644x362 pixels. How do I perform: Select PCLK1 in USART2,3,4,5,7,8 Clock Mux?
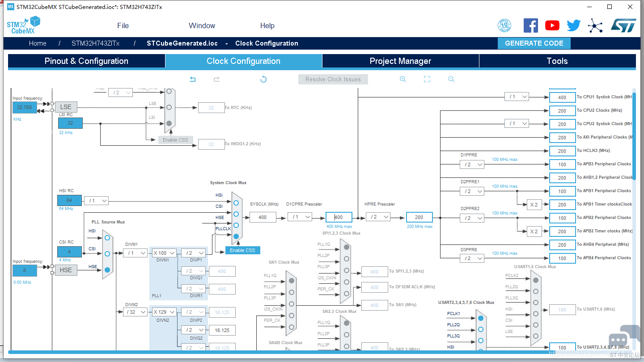[480, 318]
